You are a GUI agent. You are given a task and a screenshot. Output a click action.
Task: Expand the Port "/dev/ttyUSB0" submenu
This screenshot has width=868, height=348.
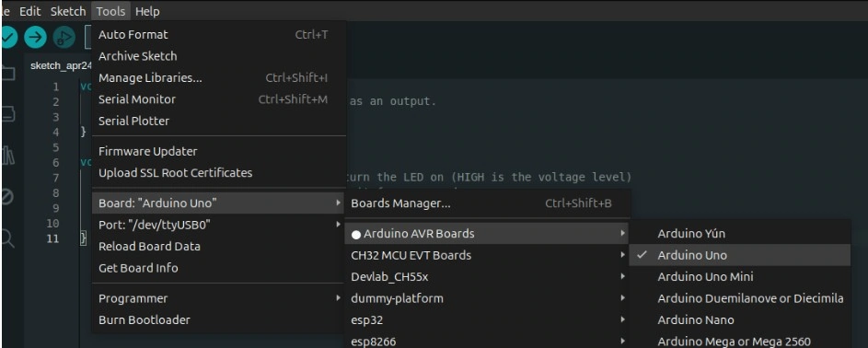[219, 225]
